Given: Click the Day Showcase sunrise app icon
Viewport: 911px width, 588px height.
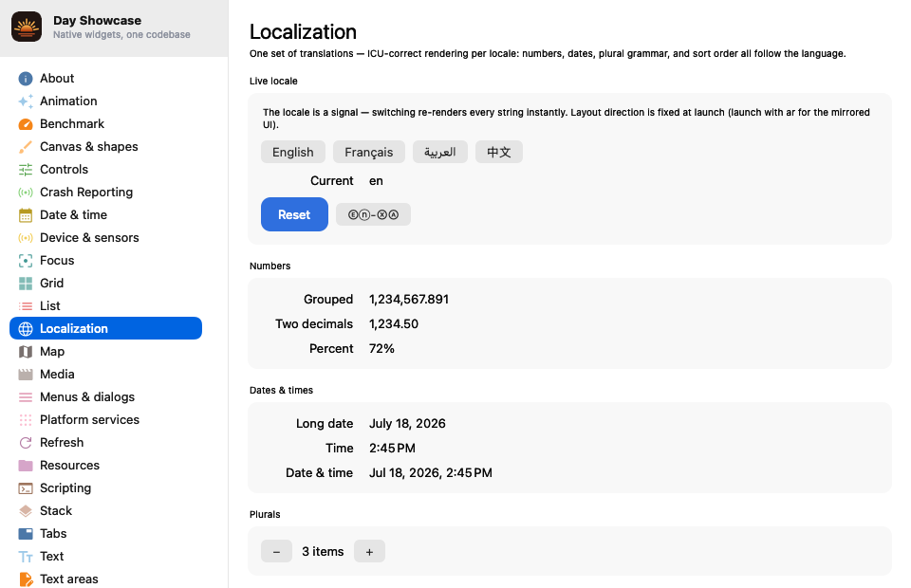Looking at the screenshot, I should tap(27, 27).
